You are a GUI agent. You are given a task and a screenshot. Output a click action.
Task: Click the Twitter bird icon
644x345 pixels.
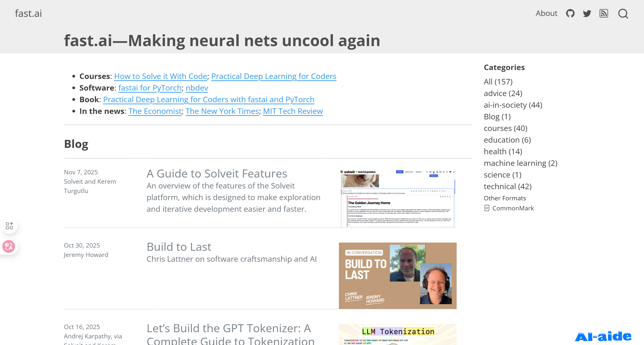[587, 13]
